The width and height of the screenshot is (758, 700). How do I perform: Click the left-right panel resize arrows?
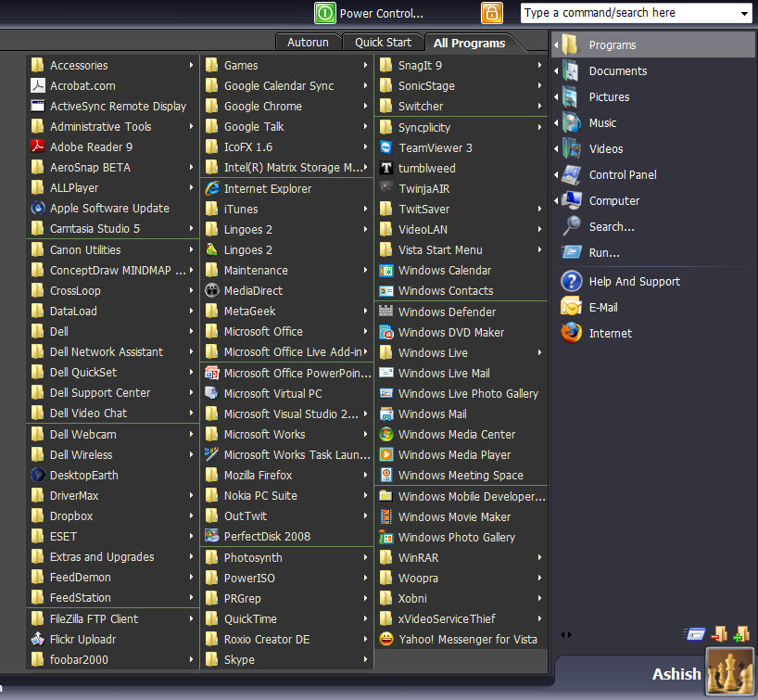point(565,634)
